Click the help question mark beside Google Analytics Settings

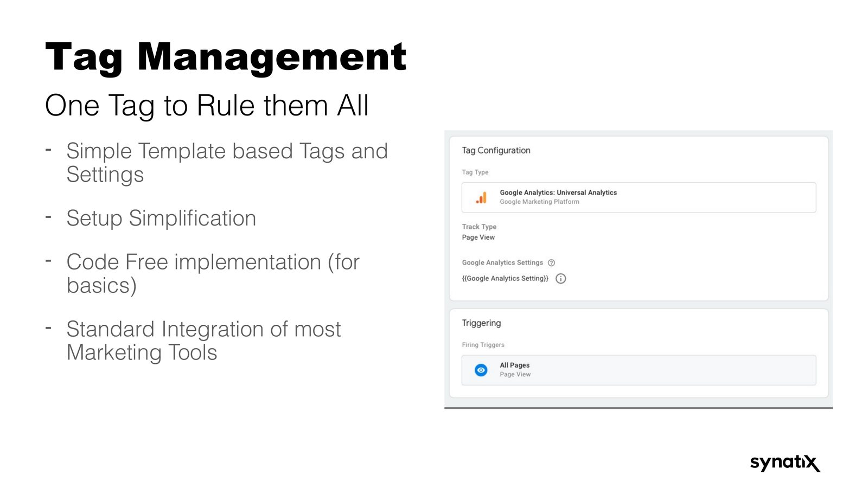click(551, 263)
